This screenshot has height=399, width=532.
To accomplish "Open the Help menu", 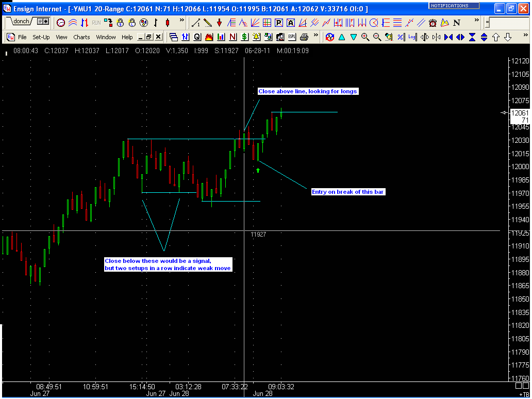I will coord(127,37).
